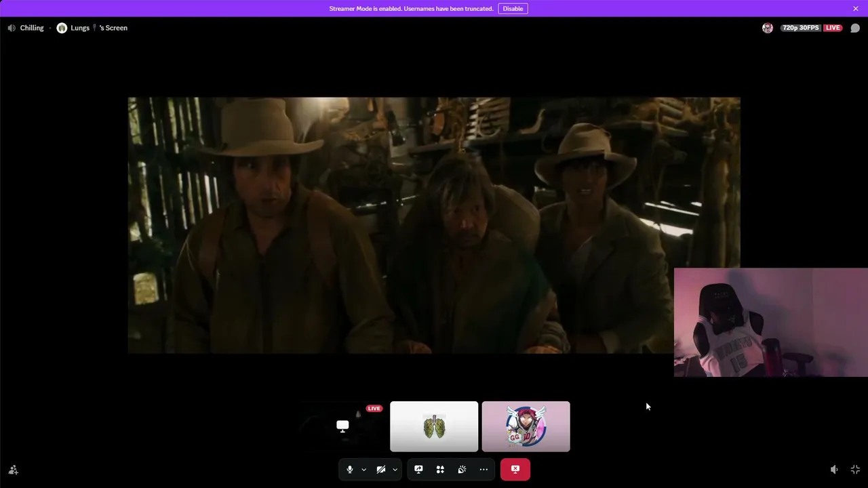Image resolution: width=868 pixels, height=488 pixels.
Task: Open the three-dot more options menu
Action: click(x=484, y=469)
